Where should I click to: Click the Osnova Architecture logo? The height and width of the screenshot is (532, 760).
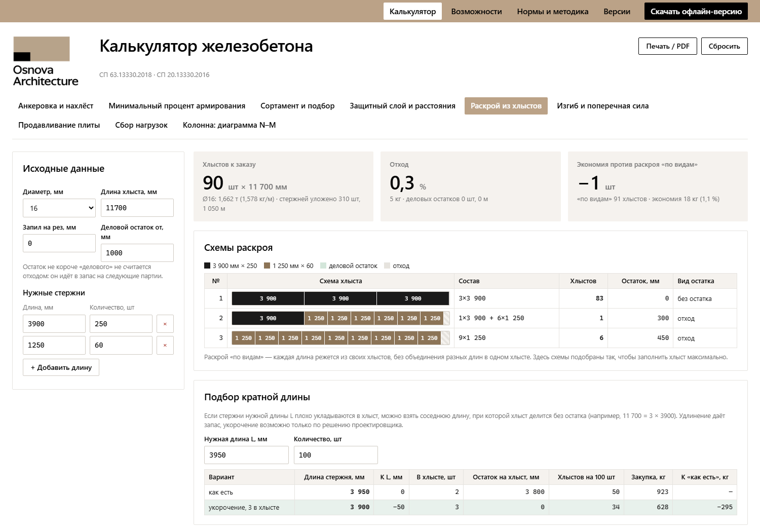[x=46, y=61]
